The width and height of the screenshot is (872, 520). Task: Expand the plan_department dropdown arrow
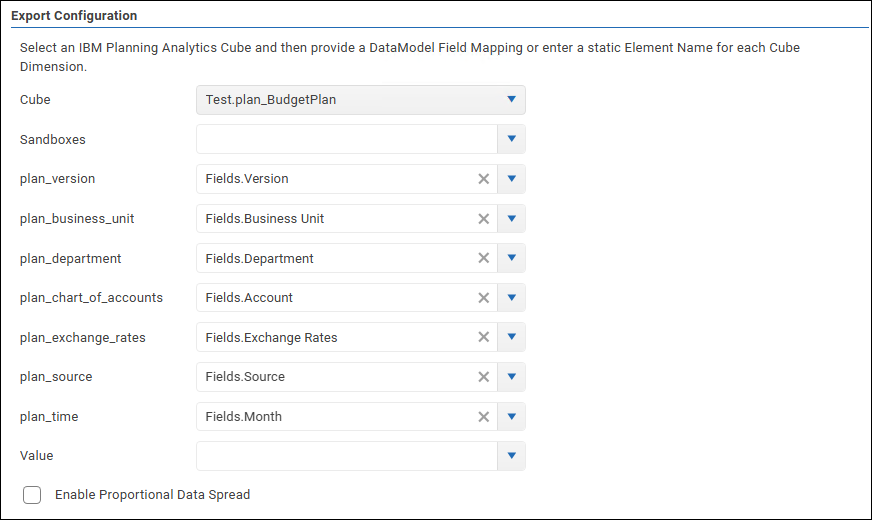tap(511, 258)
